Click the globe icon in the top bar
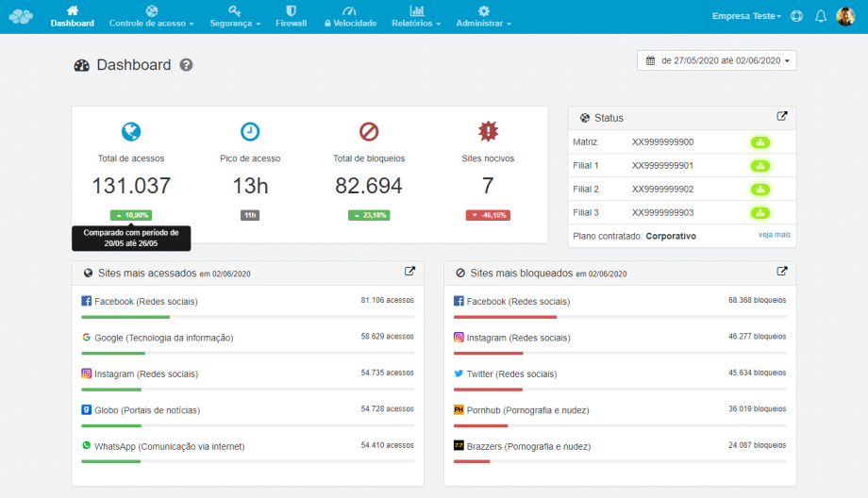868x498 pixels. point(796,16)
